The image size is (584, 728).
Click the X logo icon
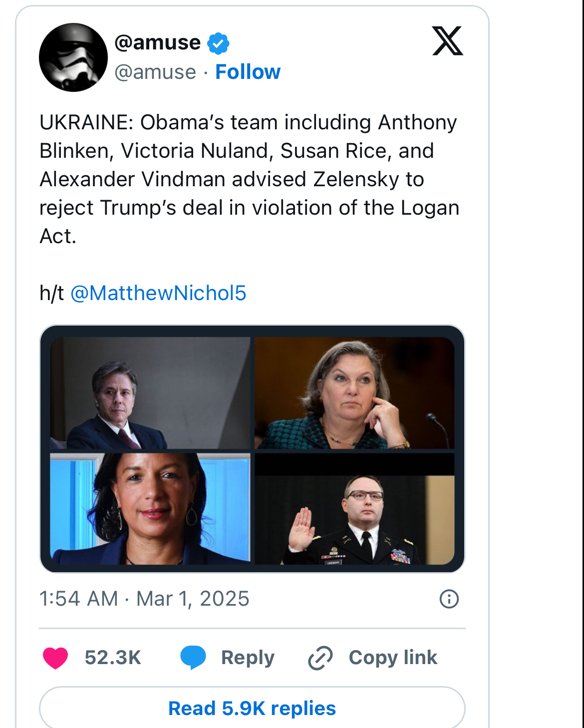447,41
